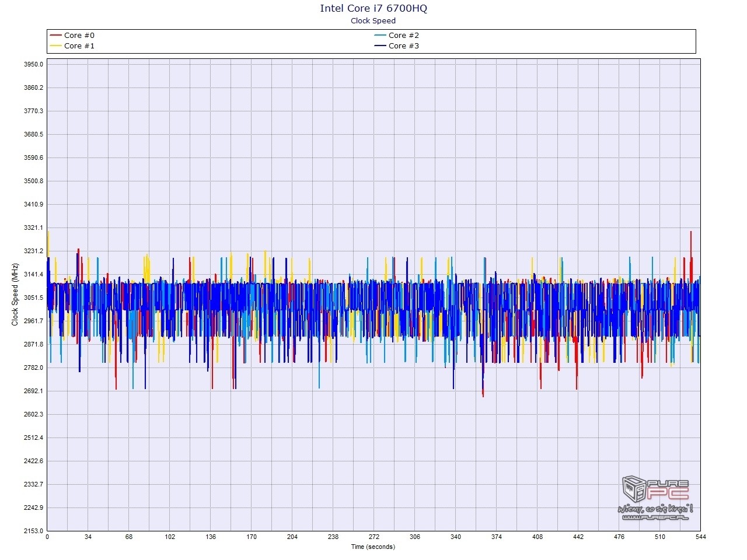Click the Core #0 legend entry
The image size is (747, 560).
(73, 36)
